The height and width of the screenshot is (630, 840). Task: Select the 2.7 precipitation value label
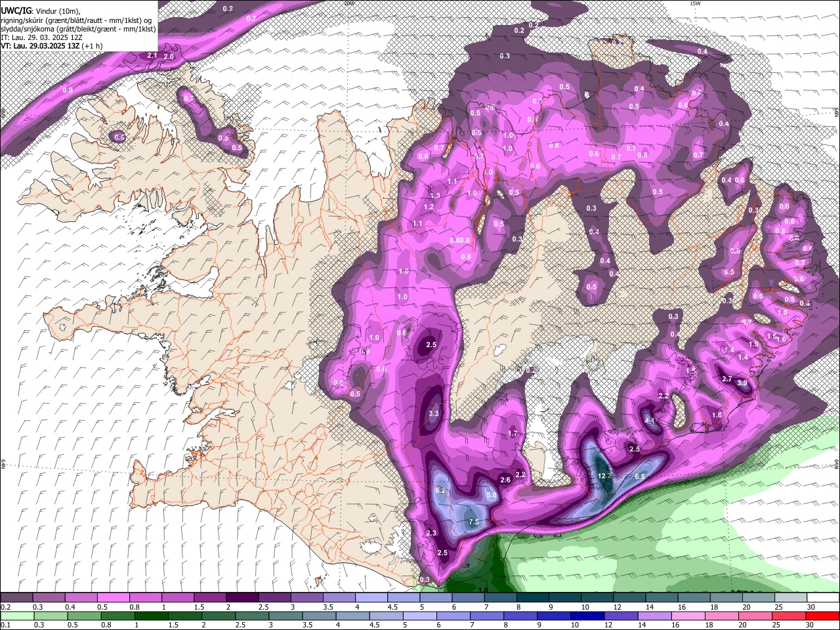click(x=727, y=379)
